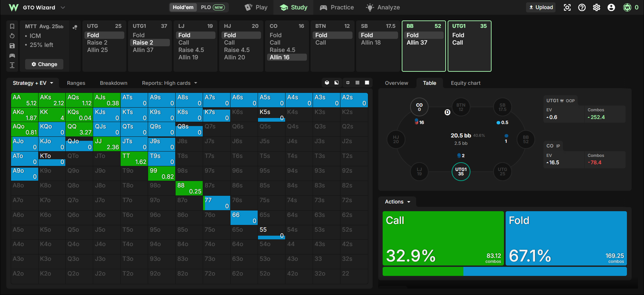The width and height of the screenshot is (644, 295).
Task: Click the cube icon above the hand matrix
Action: 327,82
